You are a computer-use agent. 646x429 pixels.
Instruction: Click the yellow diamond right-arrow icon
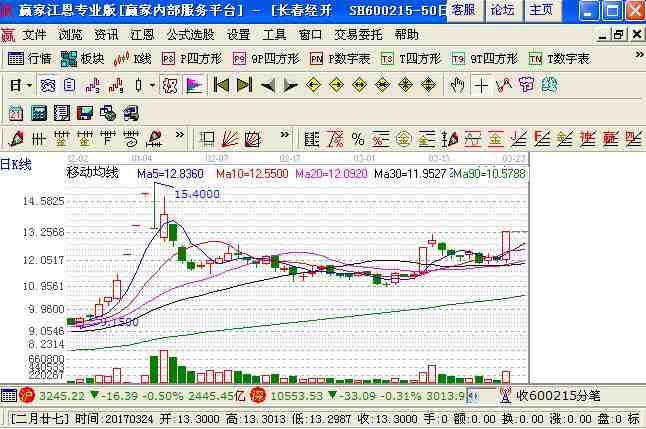coord(337,85)
